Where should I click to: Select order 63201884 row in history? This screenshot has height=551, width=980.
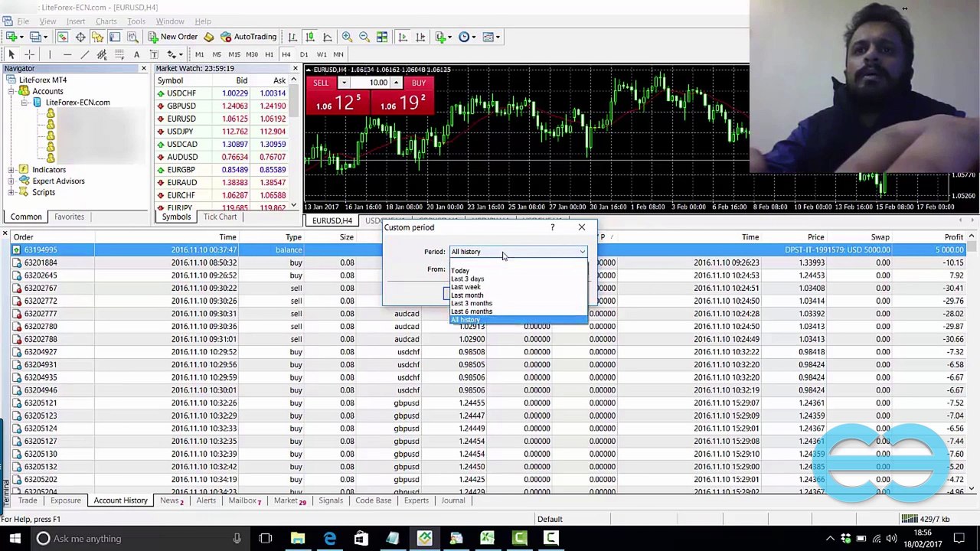[x=490, y=262]
